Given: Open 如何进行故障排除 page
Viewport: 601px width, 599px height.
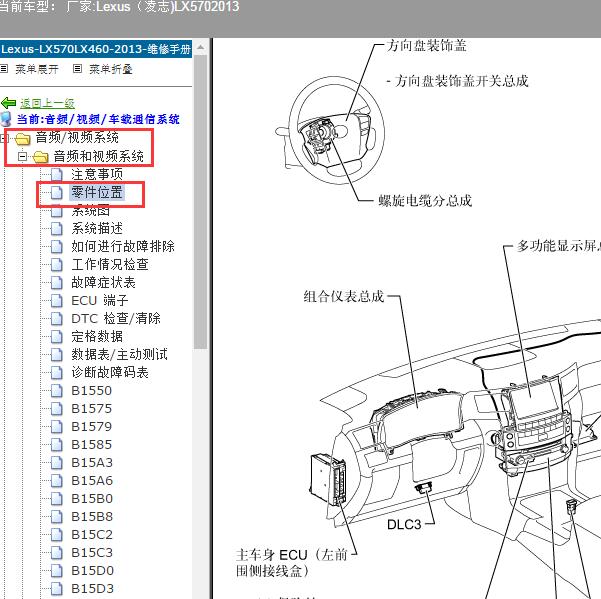Looking at the screenshot, I should 123,246.
